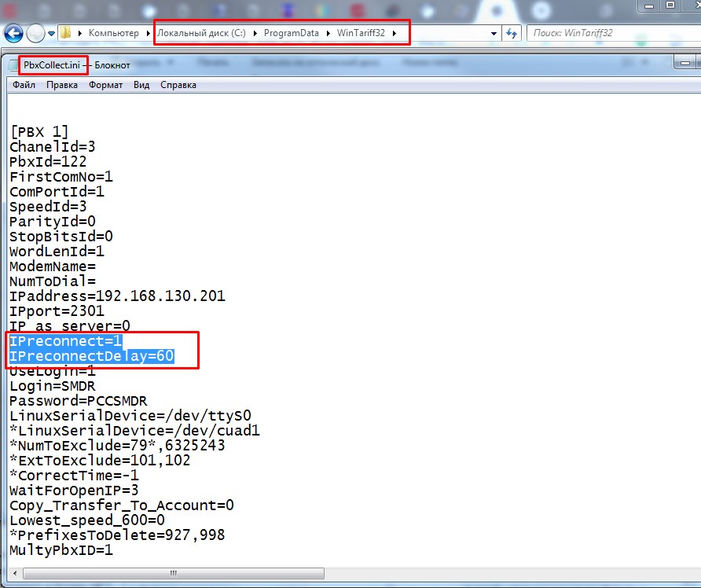Click the line *CorrectTime=-1
The width and height of the screenshot is (701, 588).
[74, 476]
